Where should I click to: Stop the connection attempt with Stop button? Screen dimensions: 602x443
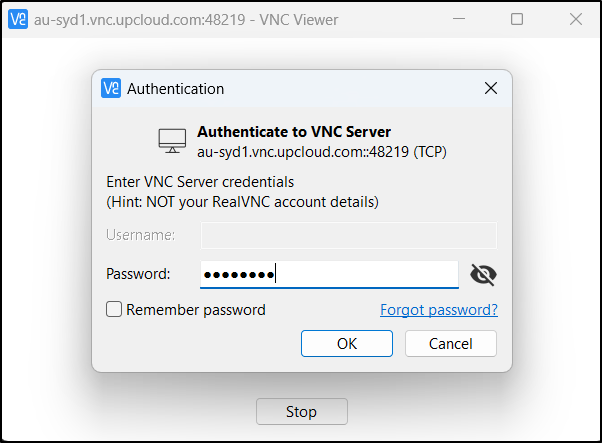[301, 411]
